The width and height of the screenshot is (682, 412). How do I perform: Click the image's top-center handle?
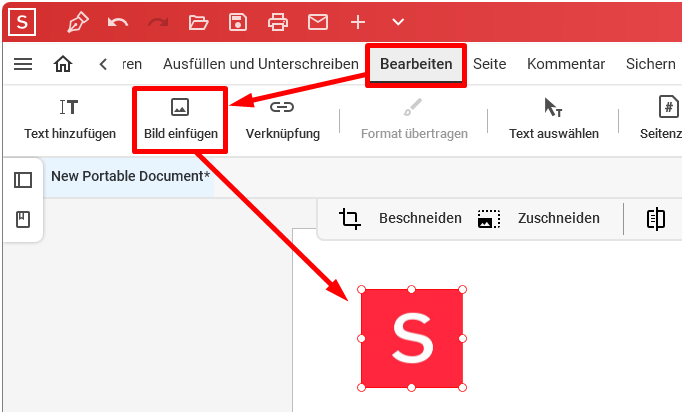point(411,289)
